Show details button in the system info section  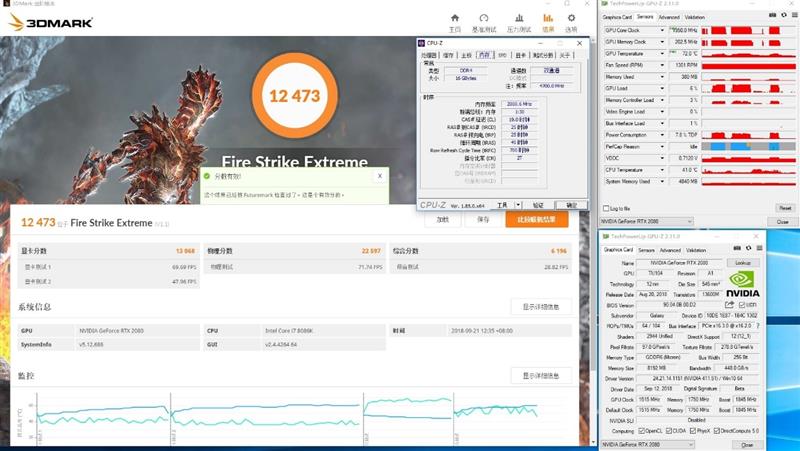tap(541, 307)
